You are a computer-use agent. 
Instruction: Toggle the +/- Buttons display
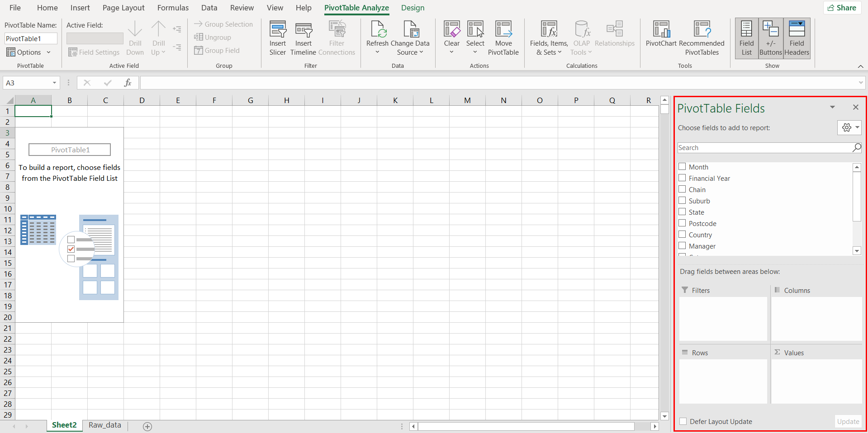tap(771, 38)
